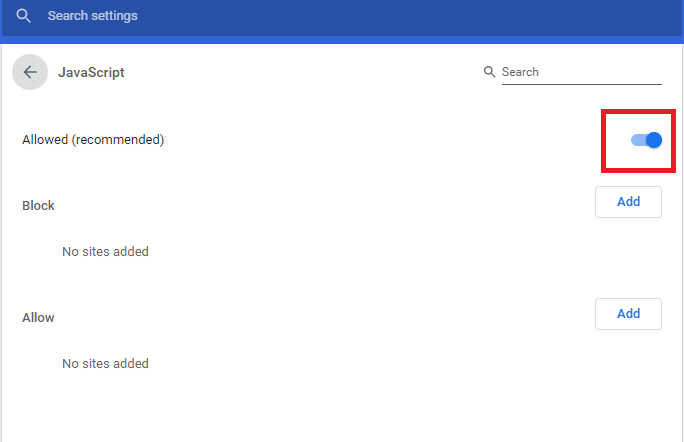The height and width of the screenshot is (442, 684).
Task: Click the small magnifier icon beside Search
Action: 489,72
